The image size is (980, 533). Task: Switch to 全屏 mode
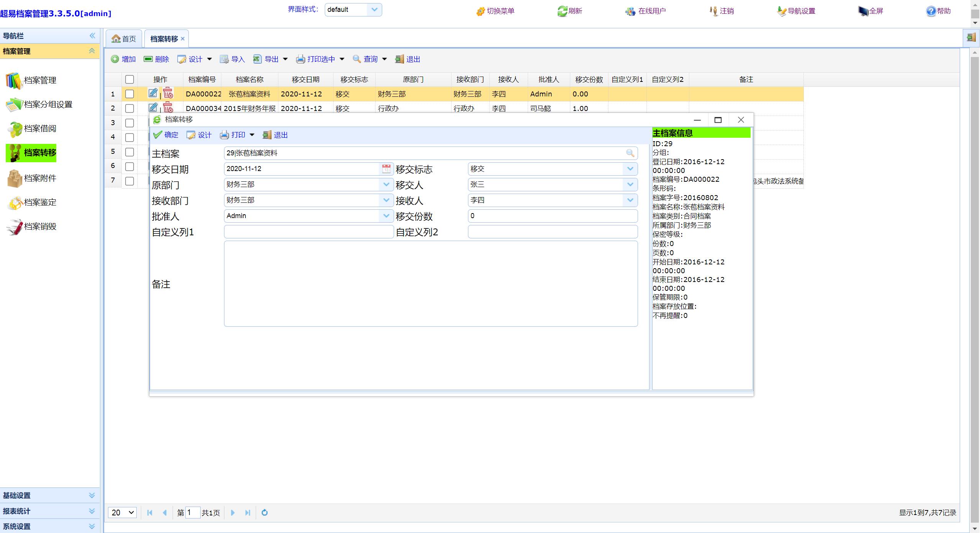[870, 11]
